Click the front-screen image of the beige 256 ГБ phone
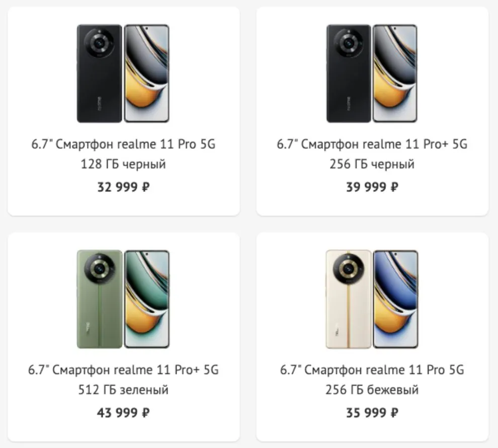The height and width of the screenshot is (448, 498). coord(395,299)
